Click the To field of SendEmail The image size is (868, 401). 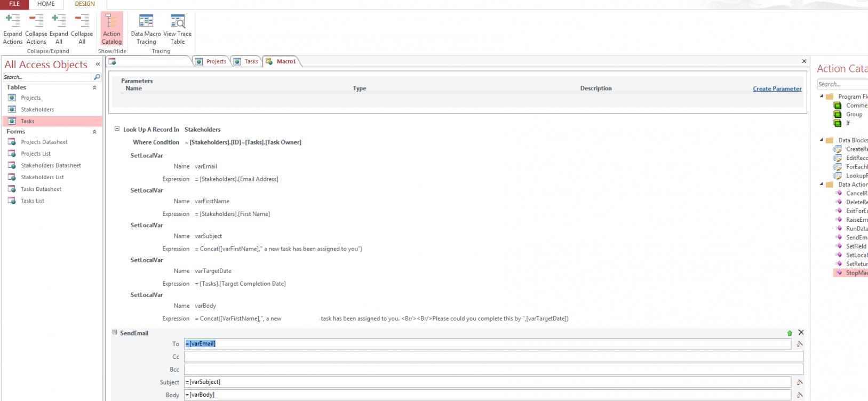(487, 344)
